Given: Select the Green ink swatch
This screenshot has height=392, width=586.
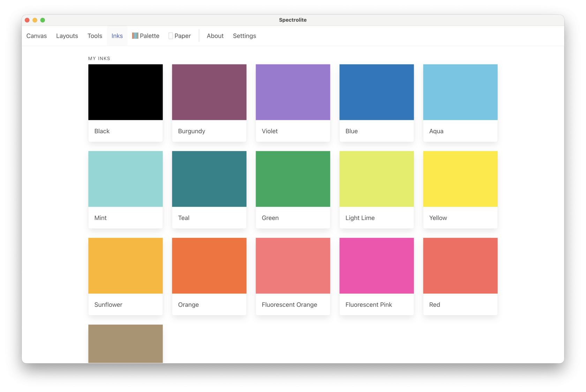Looking at the screenshot, I should [x=293, y=179].
